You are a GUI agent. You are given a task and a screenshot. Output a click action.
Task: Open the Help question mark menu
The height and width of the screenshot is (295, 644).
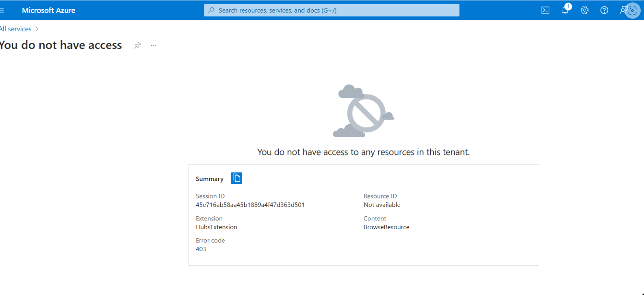[x=604, y=11]
